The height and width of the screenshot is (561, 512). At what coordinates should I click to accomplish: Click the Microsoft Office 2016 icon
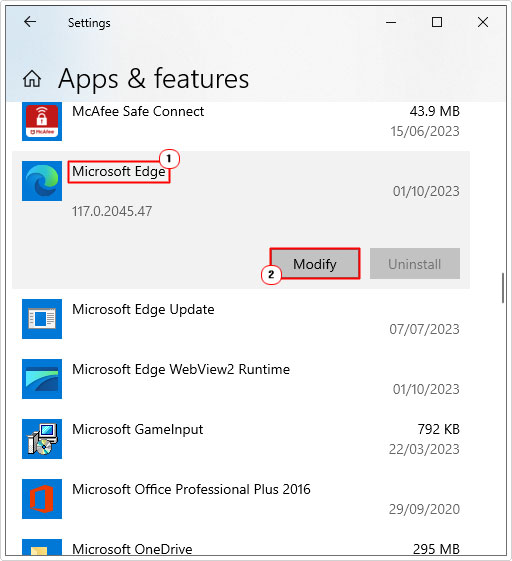click(42, 499)
